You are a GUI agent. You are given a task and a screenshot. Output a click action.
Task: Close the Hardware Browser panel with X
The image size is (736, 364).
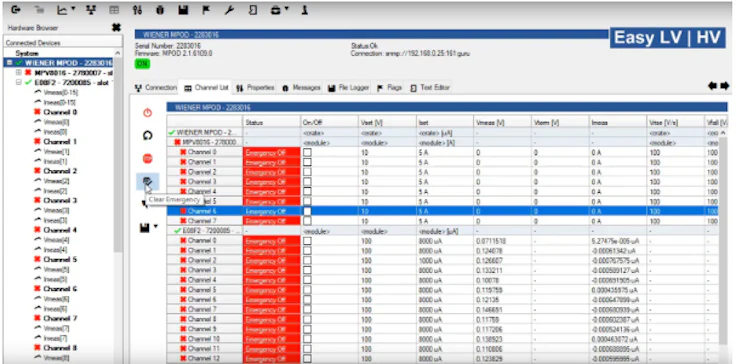pos(116,28)
